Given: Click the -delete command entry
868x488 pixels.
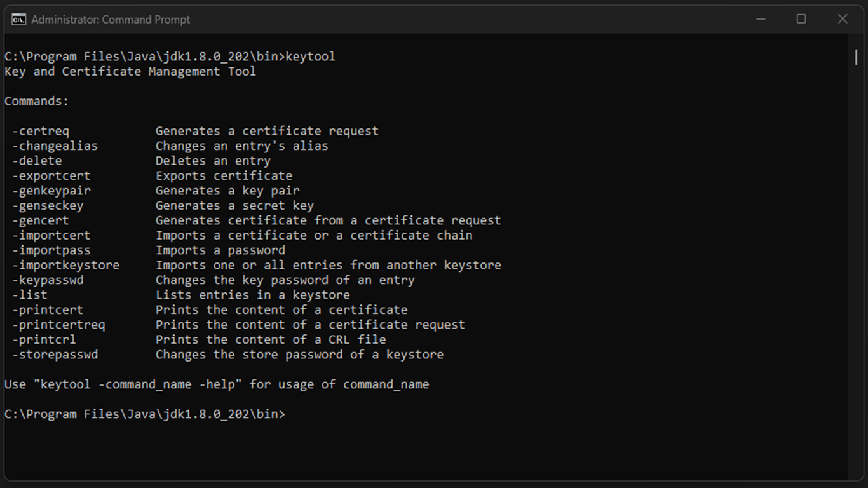Looking at the screenshot, I should pos(37,161).
